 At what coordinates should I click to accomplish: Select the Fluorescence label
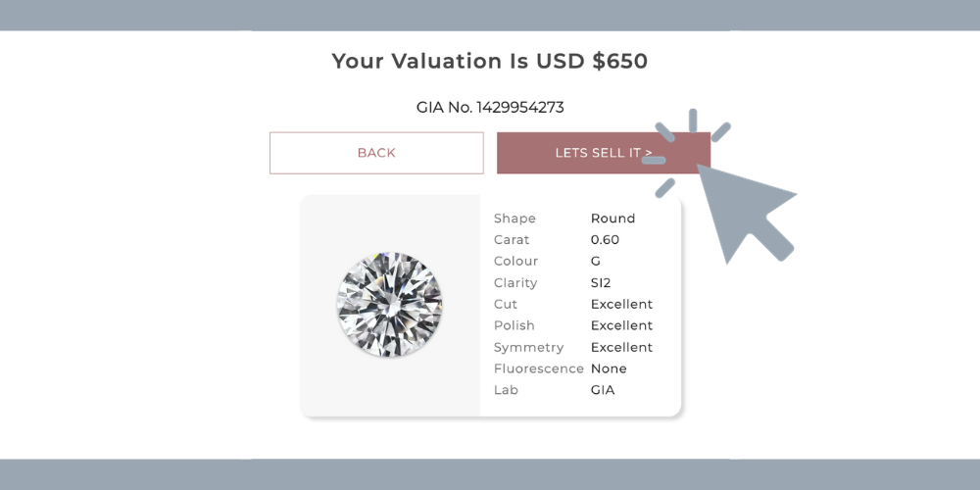[539, 368]
